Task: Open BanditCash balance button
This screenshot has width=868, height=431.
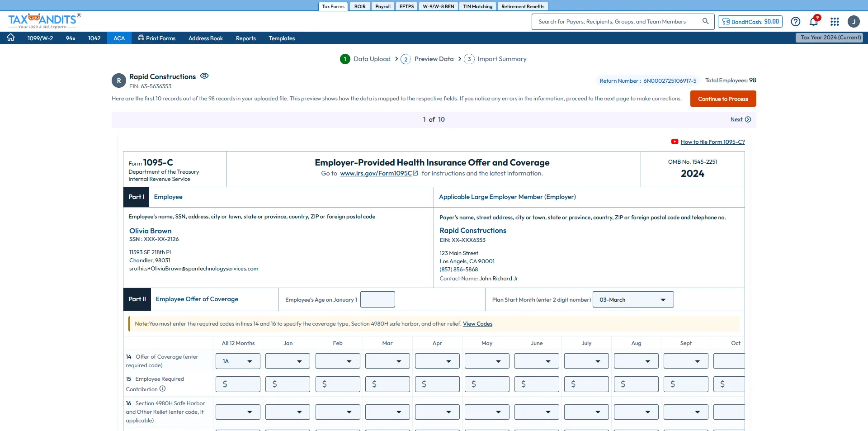Action: pyautogui.click(x=750, y=21)
